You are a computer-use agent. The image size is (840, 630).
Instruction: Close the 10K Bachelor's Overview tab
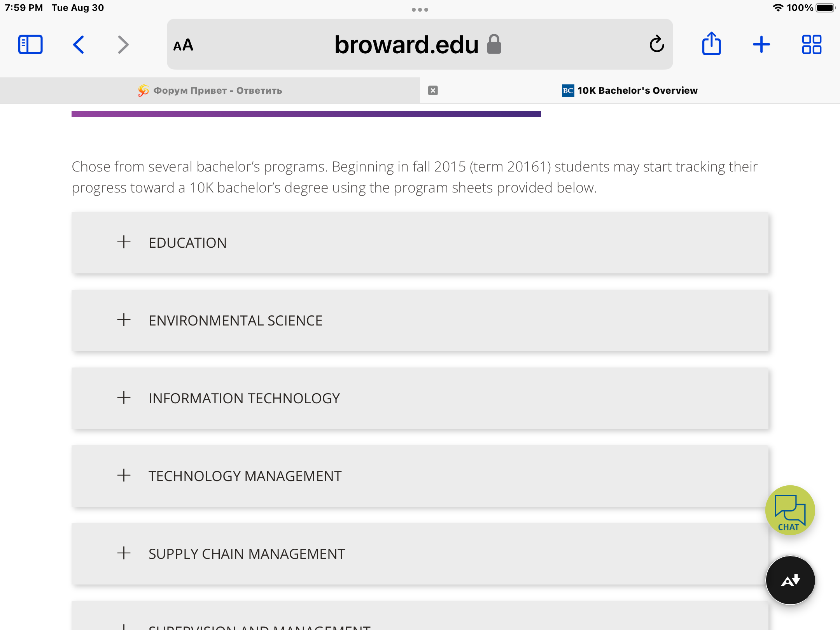pos(433,91)
